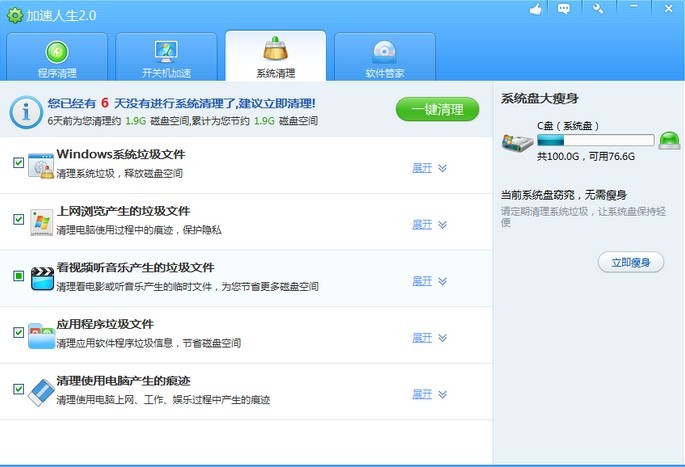Image resolution: width=685 pixels, height=467 pixels.
Task: Uncheck 清理使用电脑产生的痕迹 checkbox
Action: pyautogui.click(x=18, y=388)
